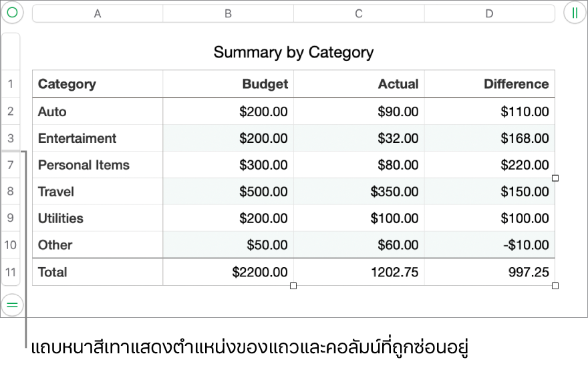
Task: Click the add rows handle icon
Action: point(12,305)
